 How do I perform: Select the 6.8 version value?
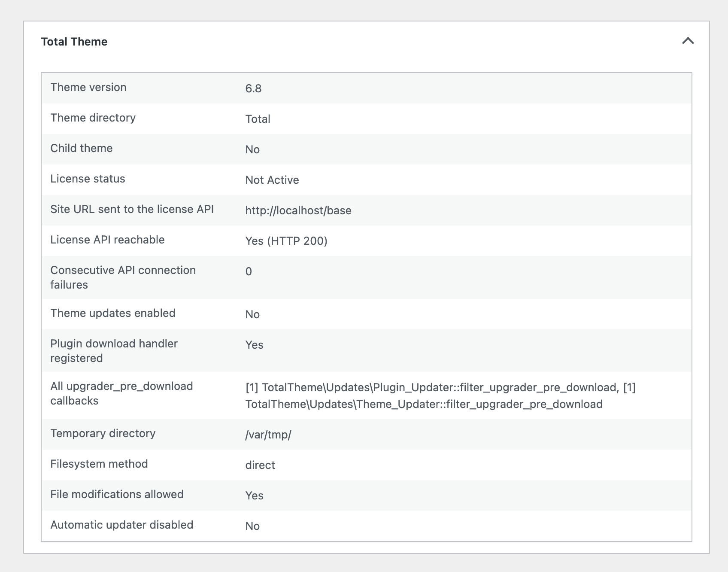[x=253, y=88]
